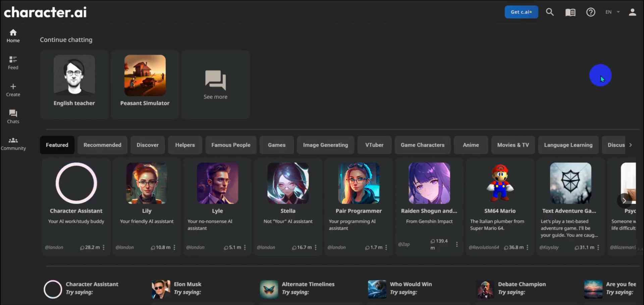Click the Raiden Shogun card title
The image size is (644, 305).
[x=429, y=211]
